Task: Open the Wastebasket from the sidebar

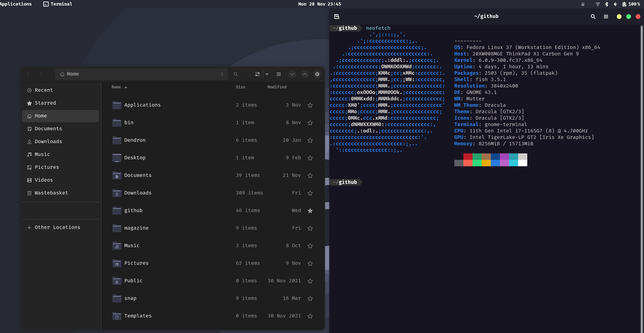Action: coord(51,192)
